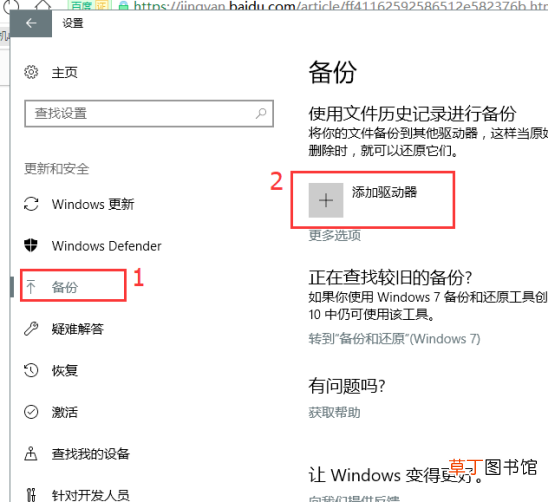Screen dimensions: 548x502
Task: Click the 添加驱动器 label
Action: (384, 192)
